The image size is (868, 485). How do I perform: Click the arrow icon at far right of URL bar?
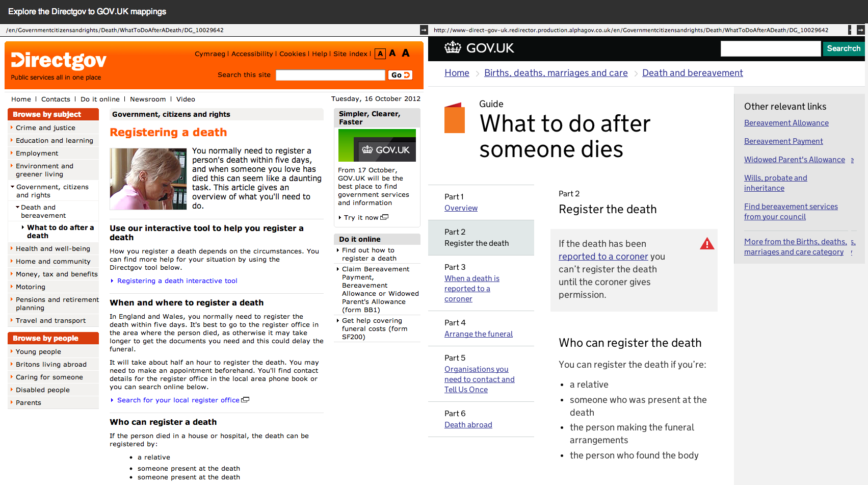point(861,30)
